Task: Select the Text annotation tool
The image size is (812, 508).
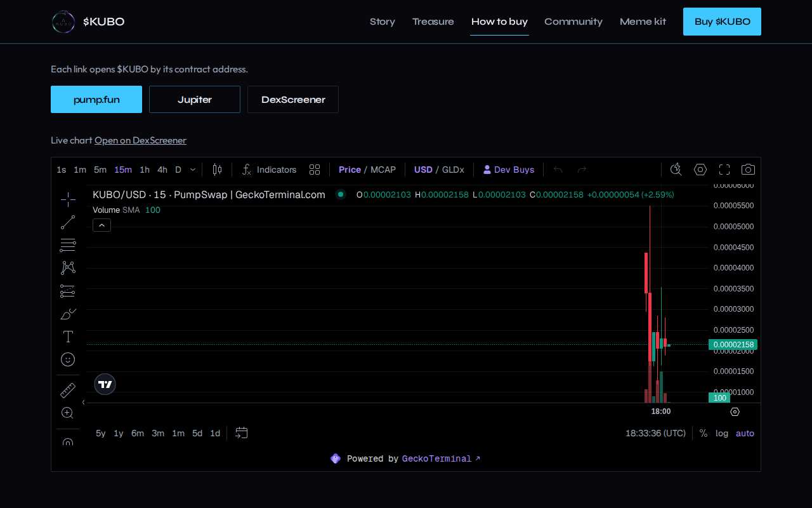Action: (68, 337)
